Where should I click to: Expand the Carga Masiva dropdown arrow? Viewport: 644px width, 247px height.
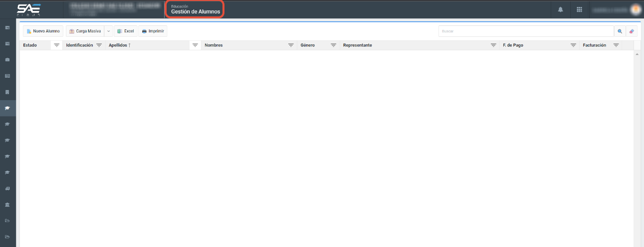(x=109, y=31)
